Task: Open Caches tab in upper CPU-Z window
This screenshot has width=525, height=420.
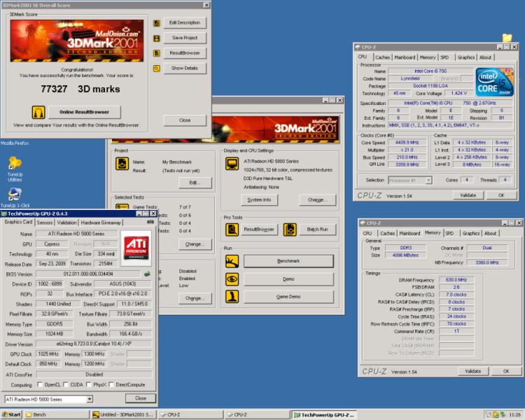Action: coord(382,57)
